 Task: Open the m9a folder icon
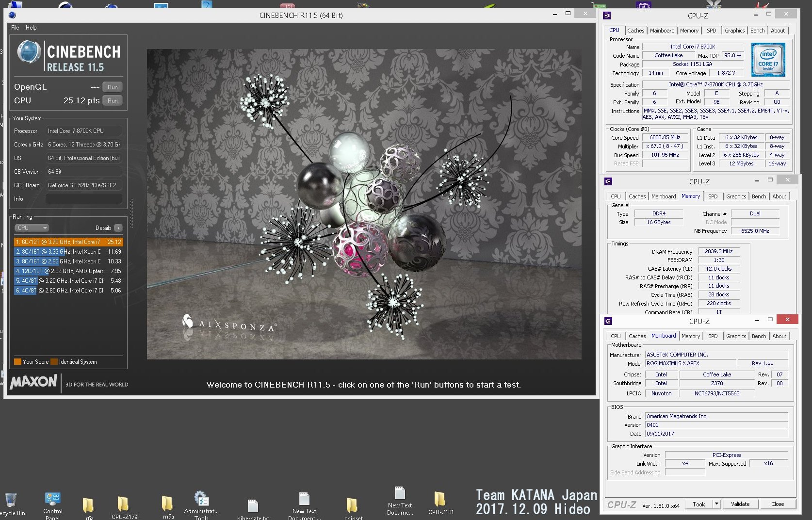click(x=167, y=507)
